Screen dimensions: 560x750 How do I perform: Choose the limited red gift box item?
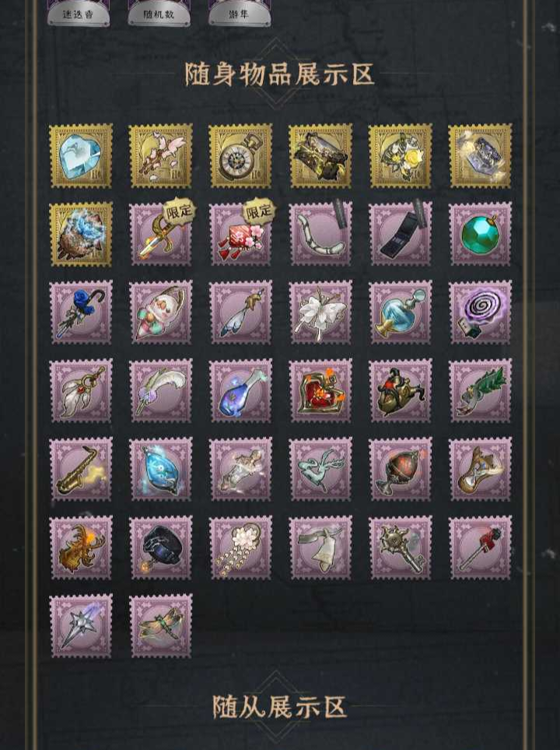click(x=240, y=234)
